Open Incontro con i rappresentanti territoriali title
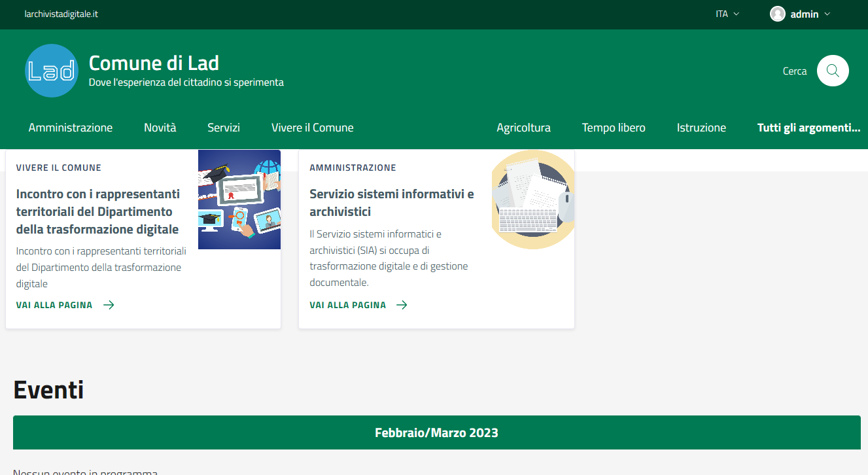 point(98,211)
